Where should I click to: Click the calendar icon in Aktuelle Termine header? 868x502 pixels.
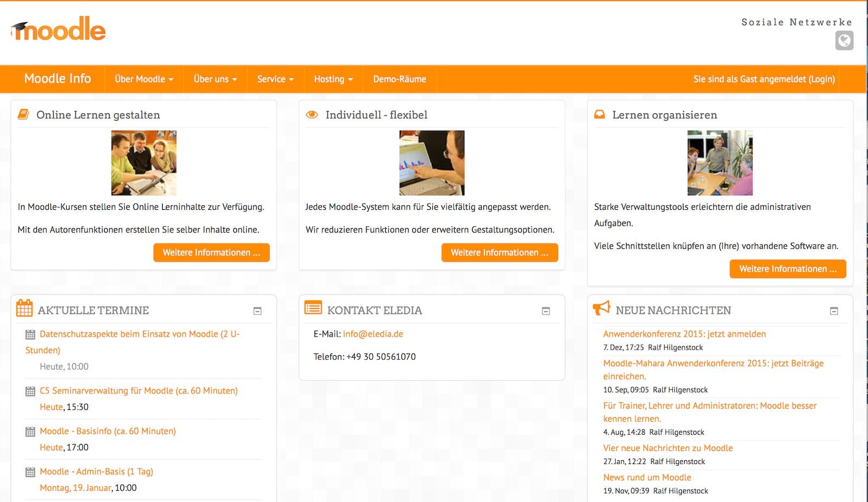[x=24, y=308]
